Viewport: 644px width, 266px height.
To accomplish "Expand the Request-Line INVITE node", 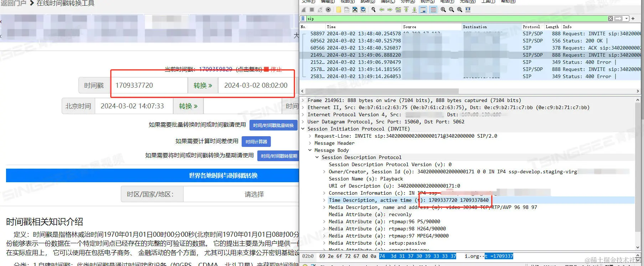I will point(310,136).
